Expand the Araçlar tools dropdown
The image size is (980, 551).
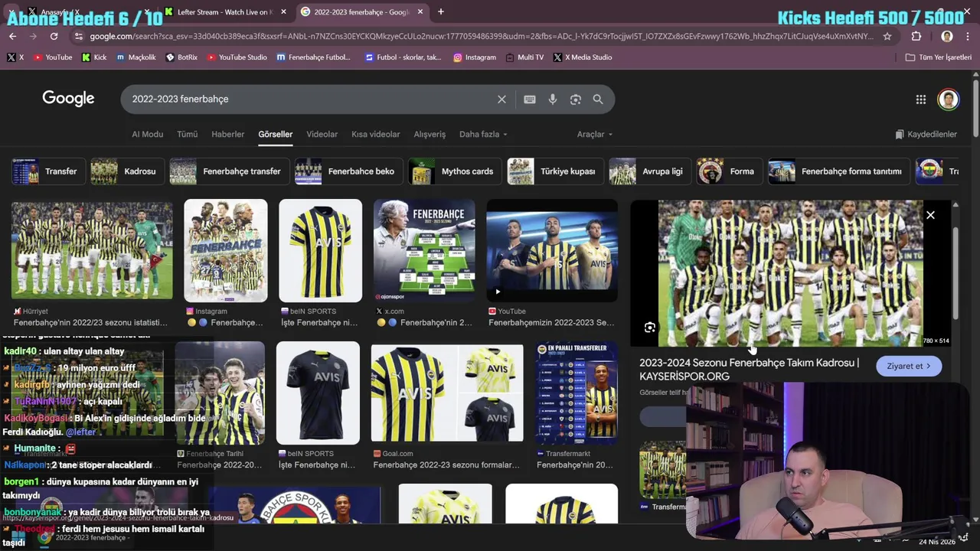pyautogui.click(x=595, y=134)
